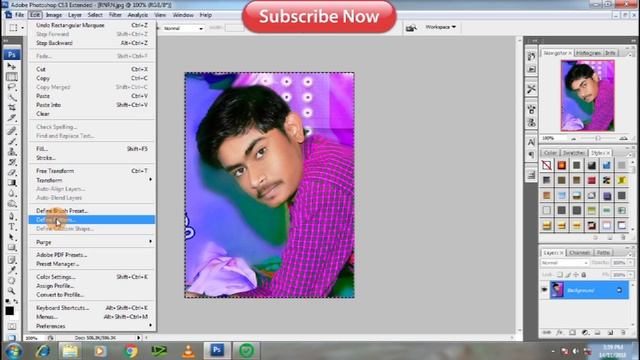This screenshot has width=640, height=360.
Task: Click the Navigator preview thumbnail
Action: click(587, 96)
